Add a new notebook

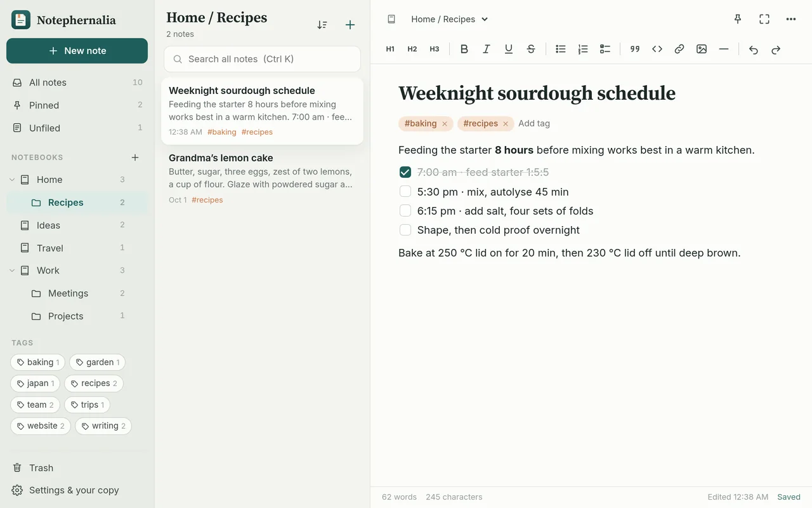tap(135, 157)
